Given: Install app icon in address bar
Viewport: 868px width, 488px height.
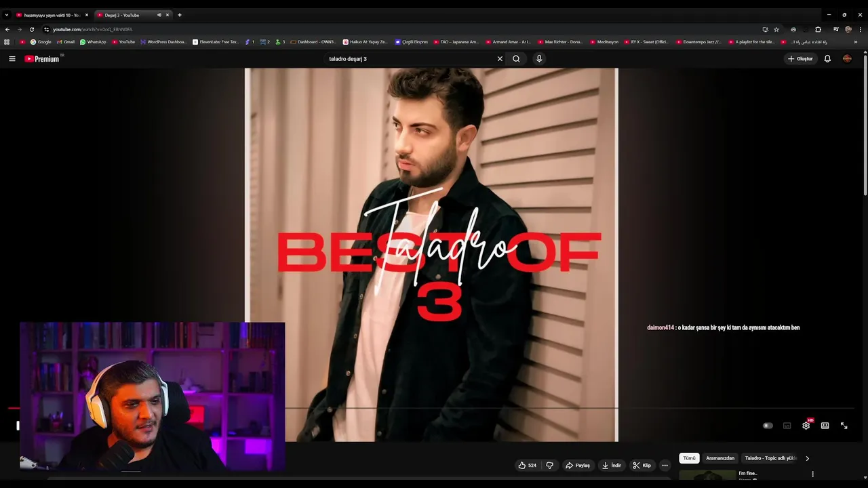Looking at the screenshot, I should (x=765, y=29).
